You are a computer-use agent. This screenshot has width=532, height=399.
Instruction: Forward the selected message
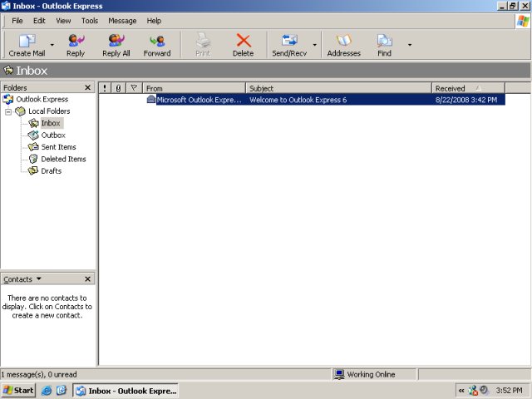click(157, 45)
